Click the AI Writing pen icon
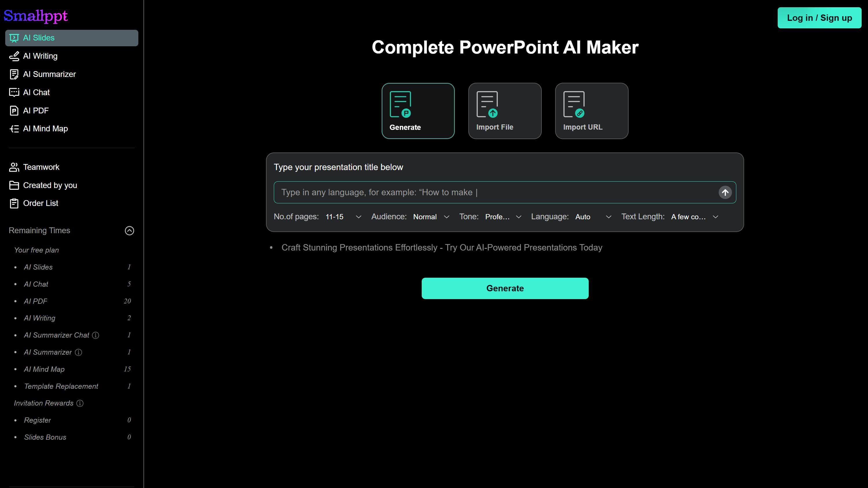The height and width of the screenshot is (488, 868). (x=14, y=56)
